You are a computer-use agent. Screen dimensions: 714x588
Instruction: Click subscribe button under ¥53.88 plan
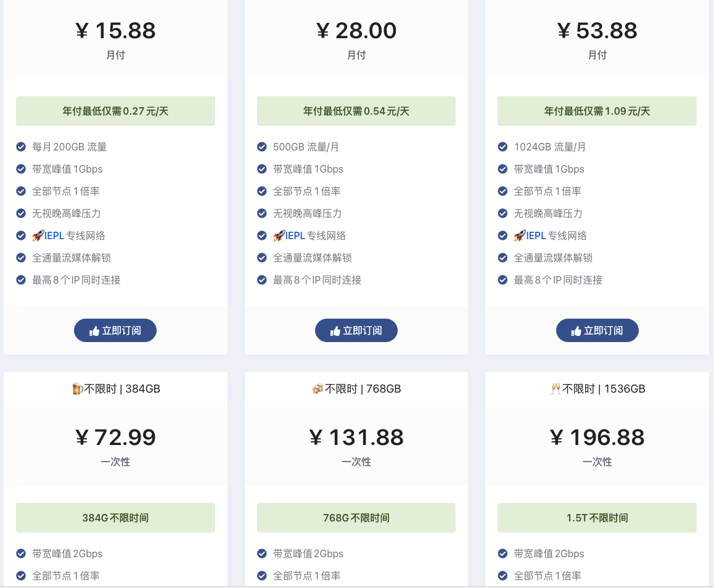tap(597, 330)
